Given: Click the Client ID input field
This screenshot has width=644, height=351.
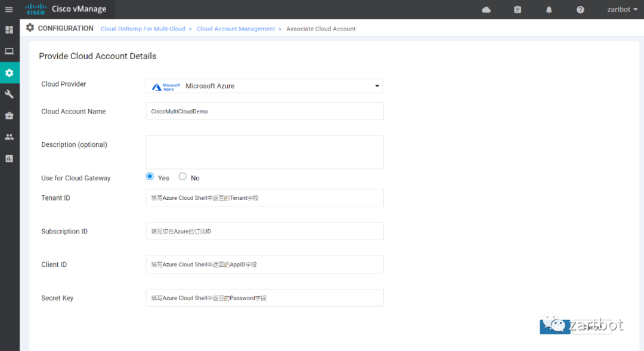Looking at the screenshot, I should [265, 264].
